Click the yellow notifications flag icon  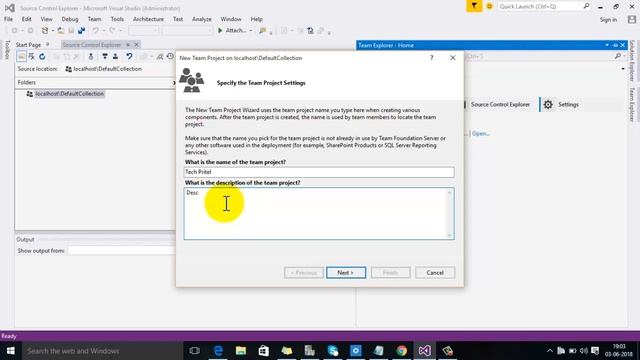pyautogui.click(x=474, y=6)
